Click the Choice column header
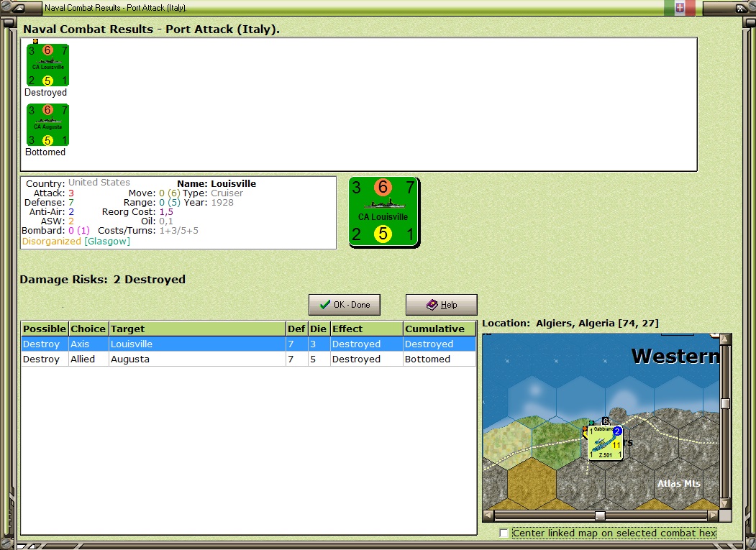 pos(88,329)
